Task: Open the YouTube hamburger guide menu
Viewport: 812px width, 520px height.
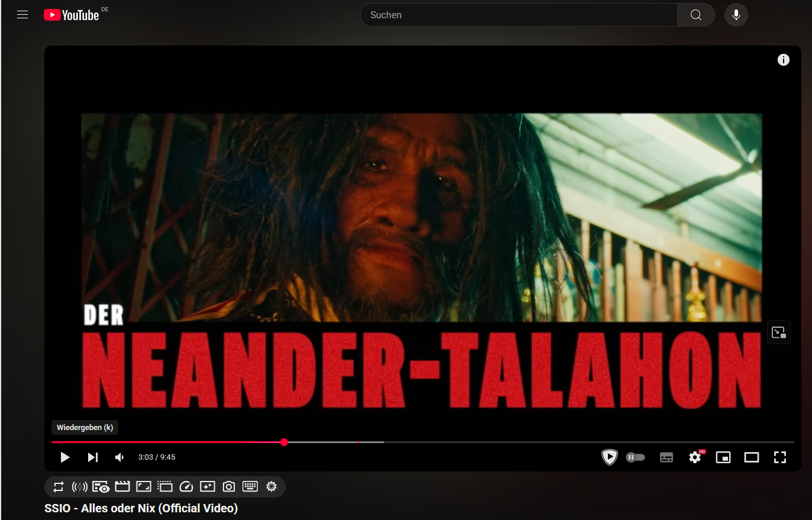Action: point(22,15)
